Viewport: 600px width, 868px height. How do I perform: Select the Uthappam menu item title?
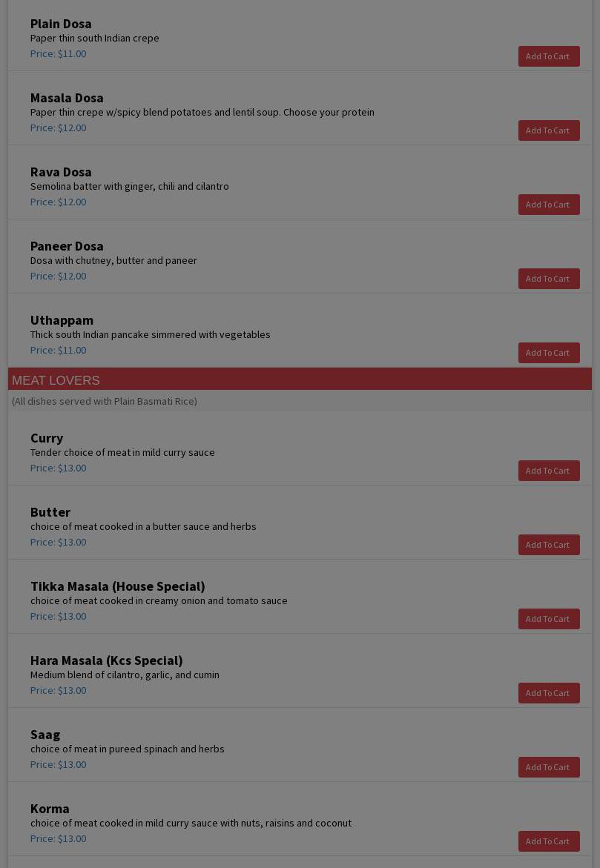(62, 320)
